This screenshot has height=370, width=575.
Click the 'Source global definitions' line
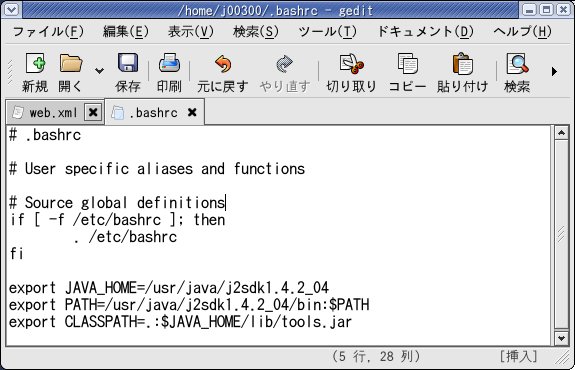coord(117,203)
